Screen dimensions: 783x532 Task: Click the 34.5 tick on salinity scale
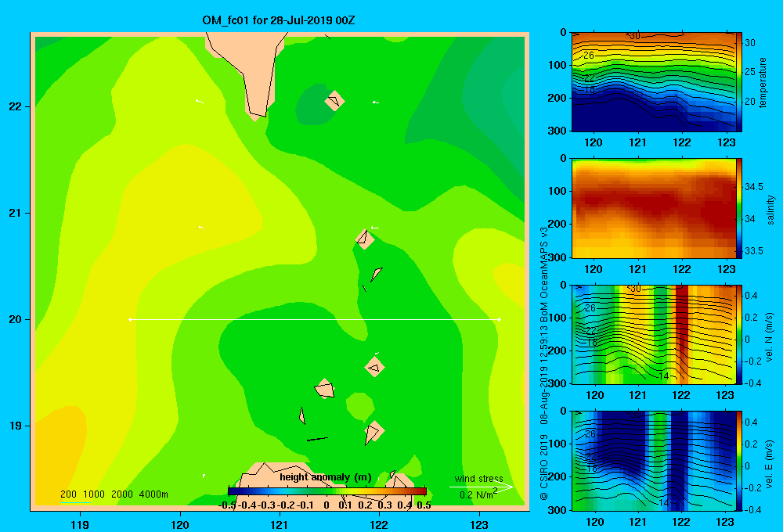click(753, 187)
